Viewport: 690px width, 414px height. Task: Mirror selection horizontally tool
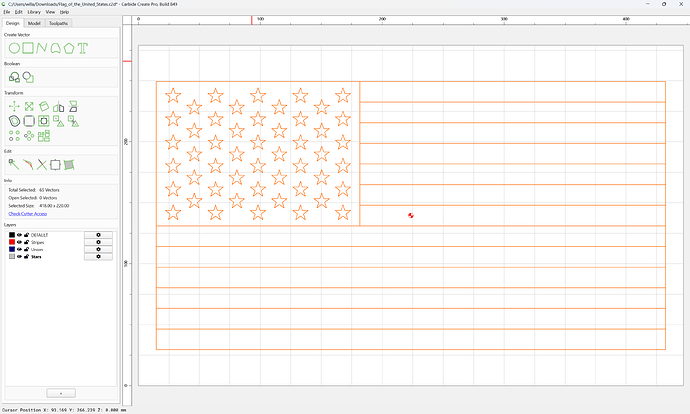point(59,106)
